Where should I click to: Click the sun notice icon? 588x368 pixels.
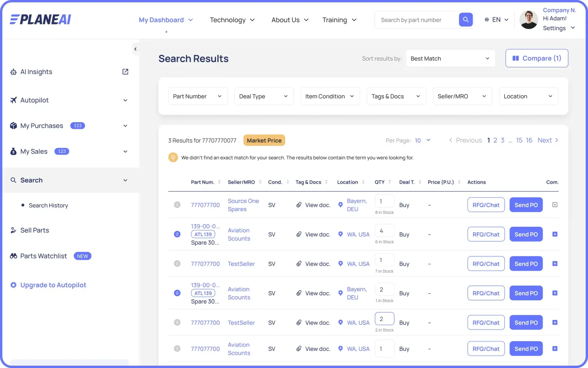coord(173,157)
